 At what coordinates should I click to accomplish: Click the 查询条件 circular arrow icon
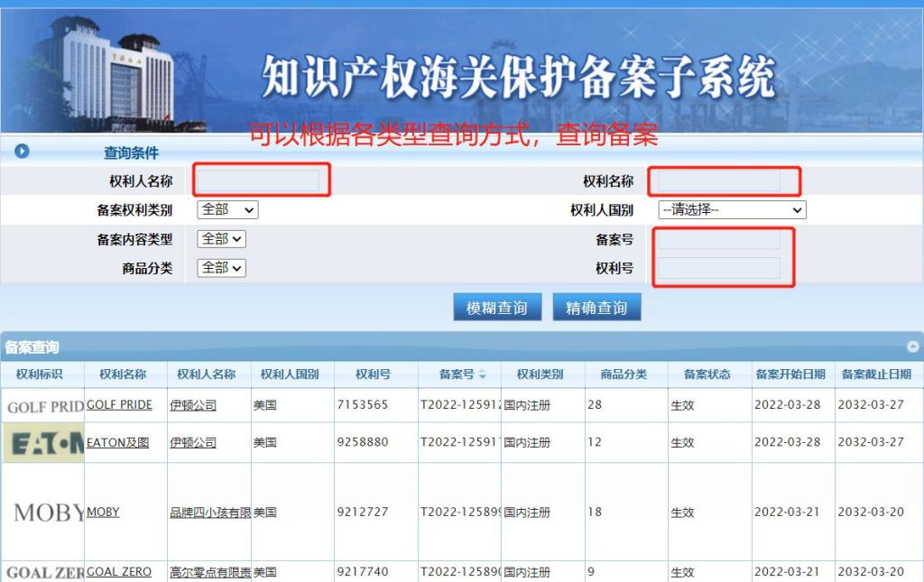point(22,152)
